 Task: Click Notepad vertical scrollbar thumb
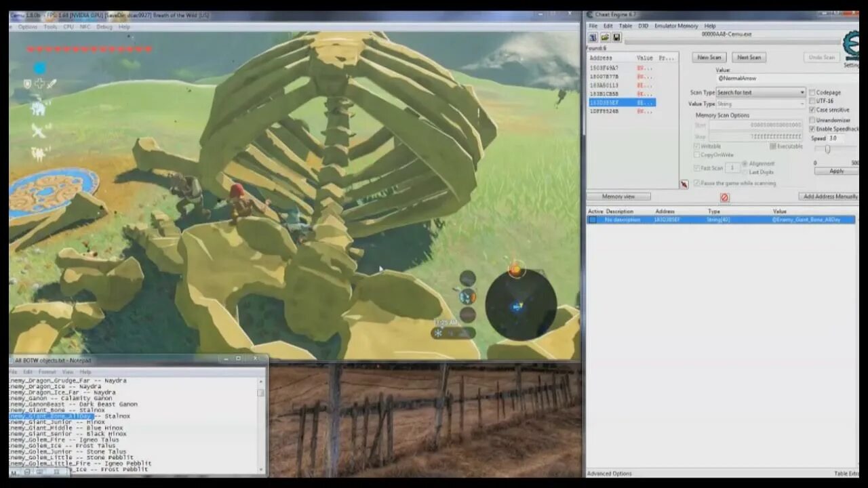tap(260, 392)
